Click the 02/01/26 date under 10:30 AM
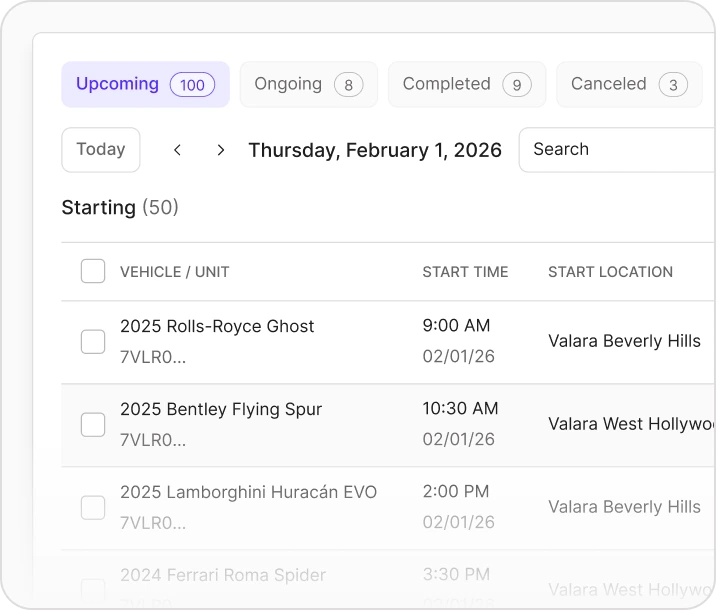The width and height of the screenshot is (716, 610). (x=458, y=439)
